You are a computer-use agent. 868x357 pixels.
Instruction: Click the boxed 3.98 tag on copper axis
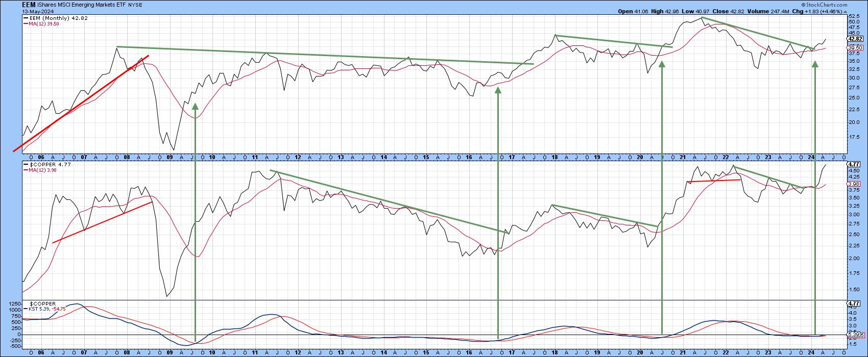pos(853,184)
